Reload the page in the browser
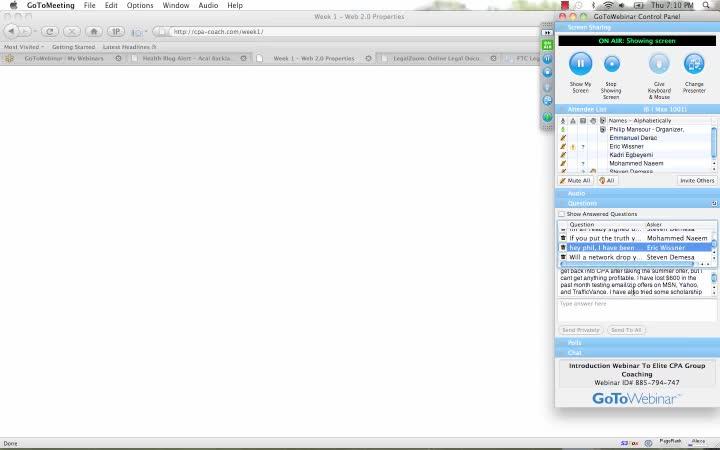The width and height of the screenshot is (720, 450). tap(50, 31)
